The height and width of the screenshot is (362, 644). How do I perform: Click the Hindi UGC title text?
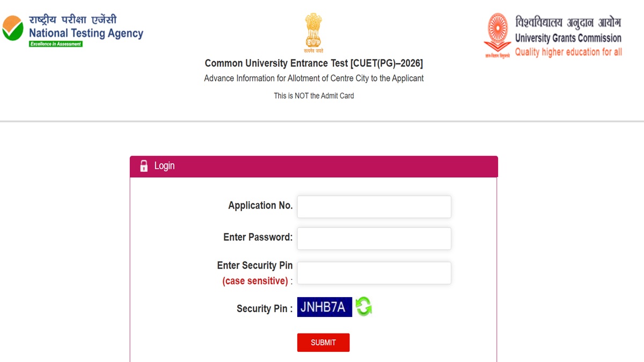click(568, 23)
